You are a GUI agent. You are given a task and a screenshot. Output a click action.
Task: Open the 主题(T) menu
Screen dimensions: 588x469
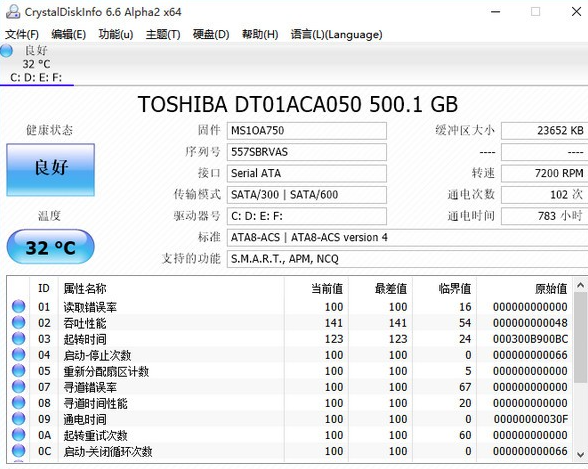pyautogui.click(x=163, y=34)
